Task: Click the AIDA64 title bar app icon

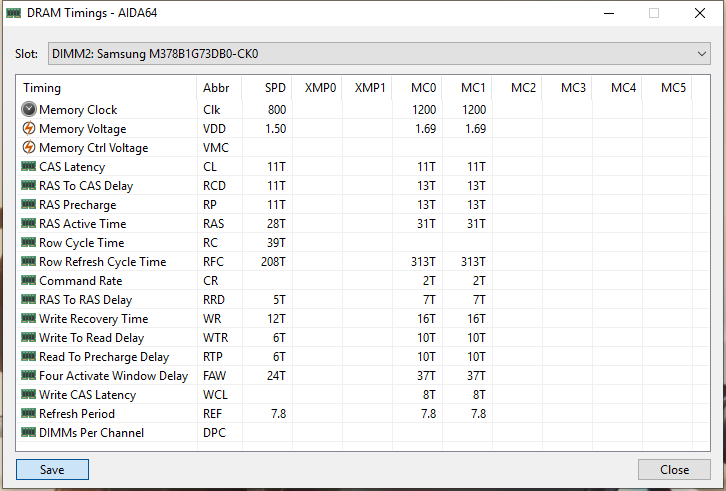Action: tap(13, 13)
